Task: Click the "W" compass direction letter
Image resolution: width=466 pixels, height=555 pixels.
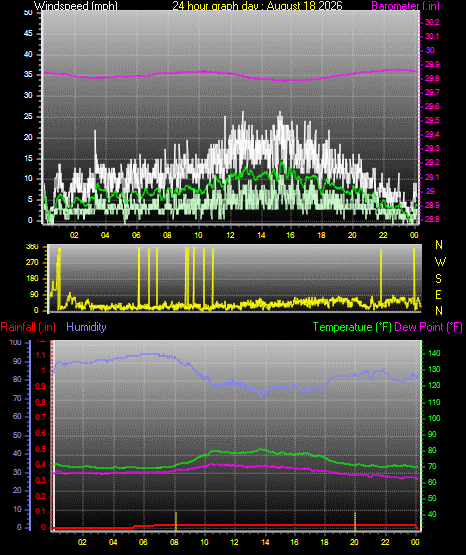Action: pyautogui.click(x=440, y=262)
